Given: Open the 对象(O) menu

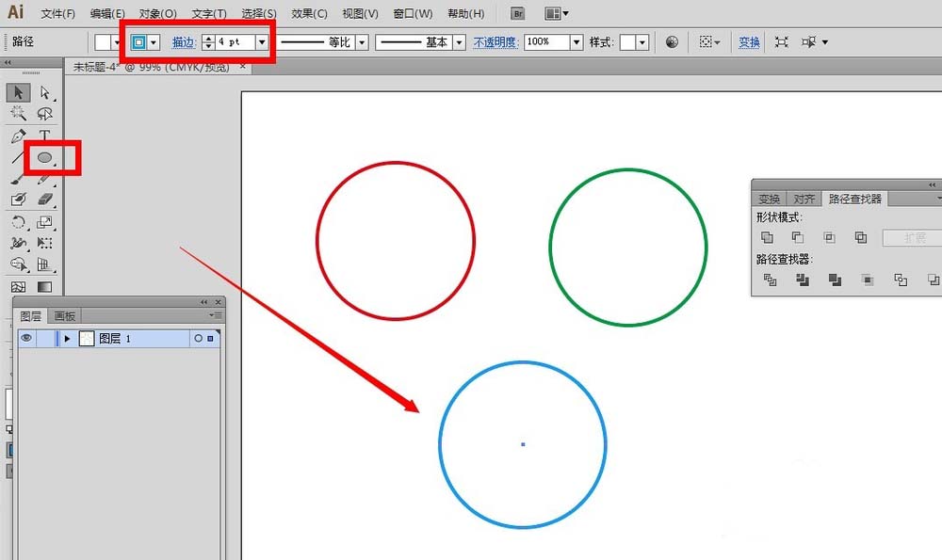Looking at the screenshot, I should click(x=158, y=13).
